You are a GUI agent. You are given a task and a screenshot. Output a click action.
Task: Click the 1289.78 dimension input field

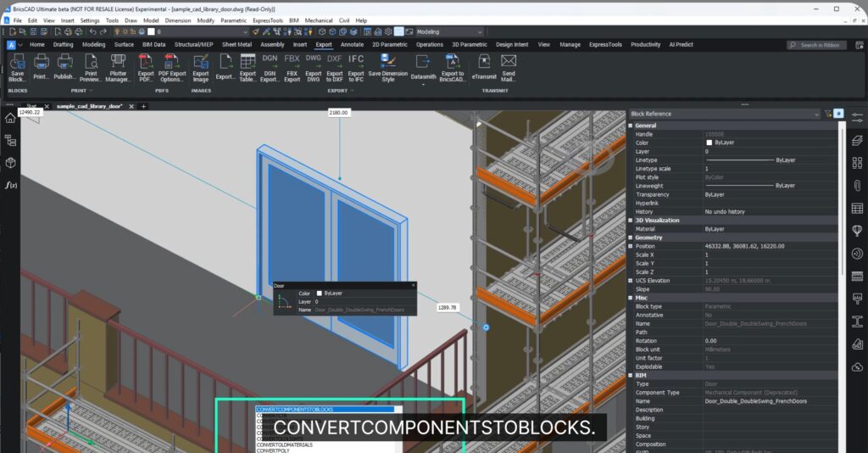coord(448,307)
